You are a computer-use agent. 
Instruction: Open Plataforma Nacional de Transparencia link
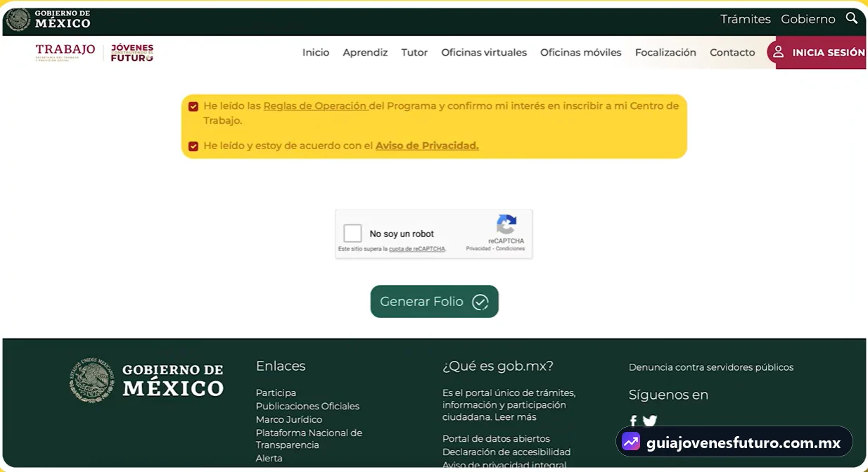pyautogui.click(x=309, y=439)
